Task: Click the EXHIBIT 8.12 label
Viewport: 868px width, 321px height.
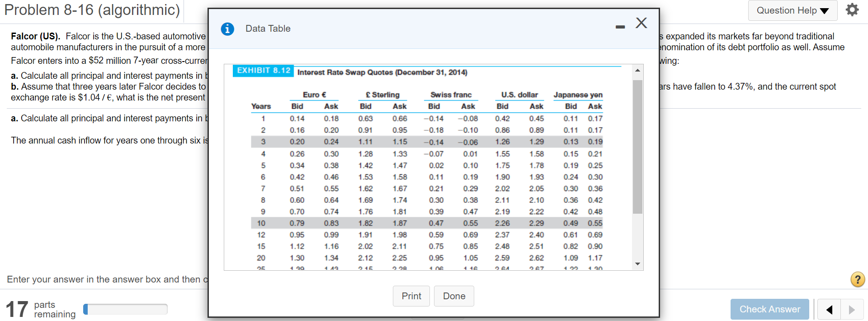Action: [x=263, y=71]
